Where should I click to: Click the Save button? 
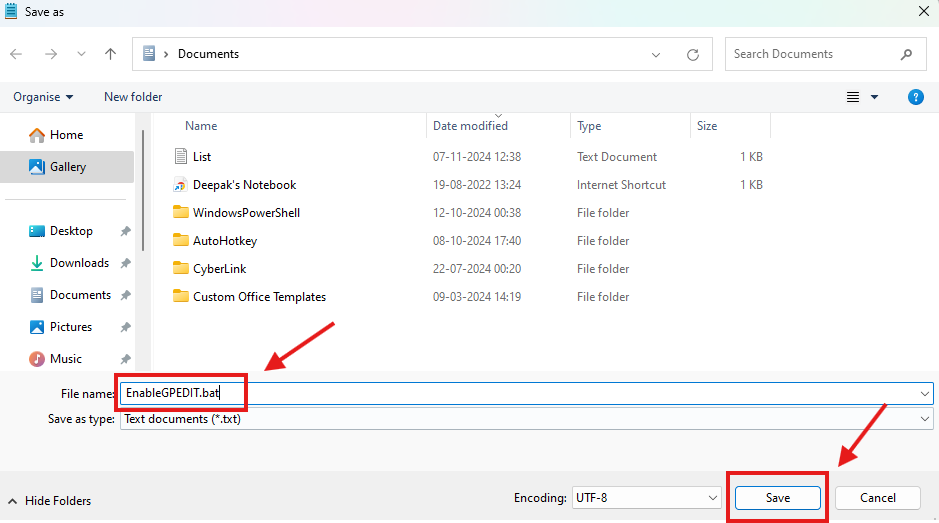pos(777,498)
